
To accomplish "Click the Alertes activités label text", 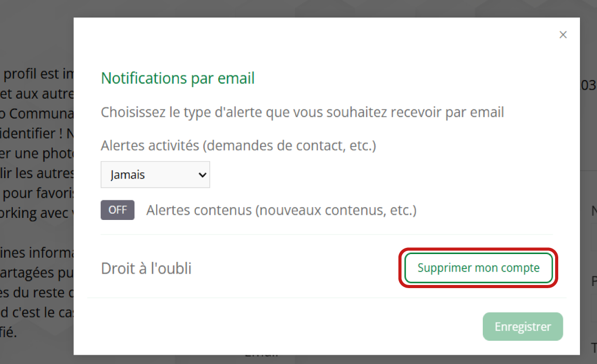I will (150, 146).
